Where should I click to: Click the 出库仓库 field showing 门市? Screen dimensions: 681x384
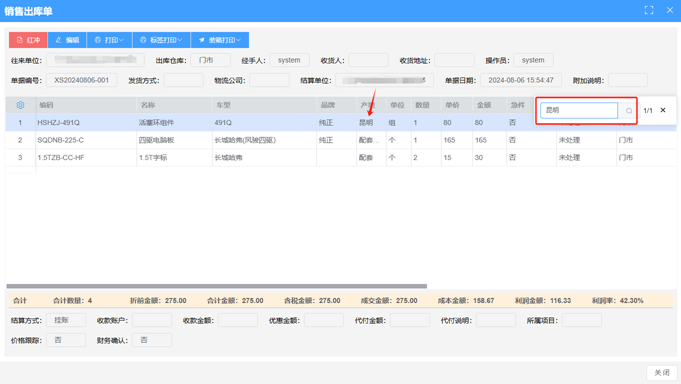point(211,60)
